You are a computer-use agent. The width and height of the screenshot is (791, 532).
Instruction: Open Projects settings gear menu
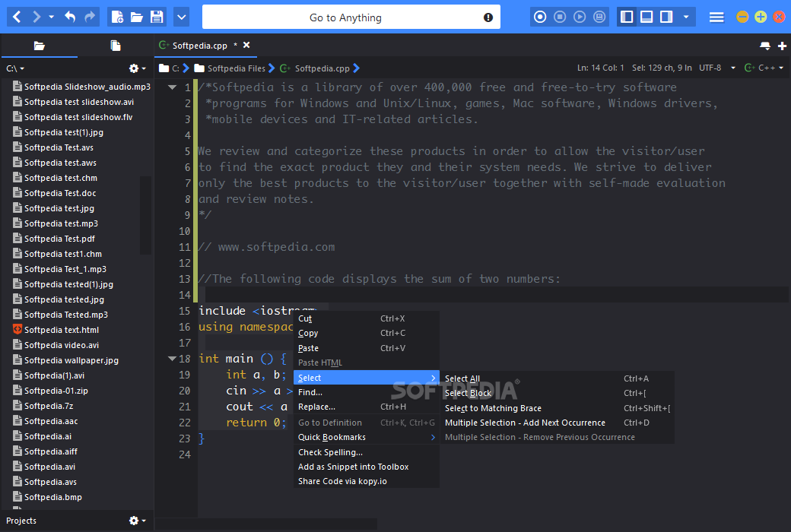tap(137, 521)
